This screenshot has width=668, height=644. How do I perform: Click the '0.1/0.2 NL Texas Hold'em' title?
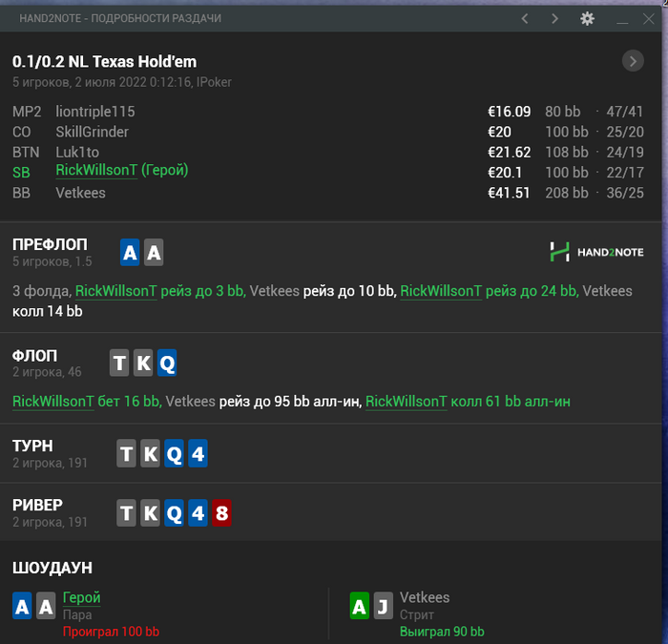pyautogui.click(x=104, y=62)
